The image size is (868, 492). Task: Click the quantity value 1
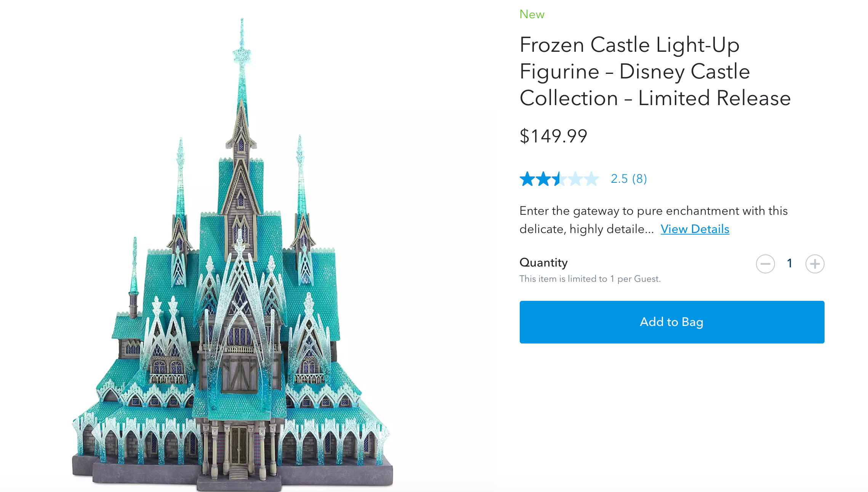tap(790, 264)
